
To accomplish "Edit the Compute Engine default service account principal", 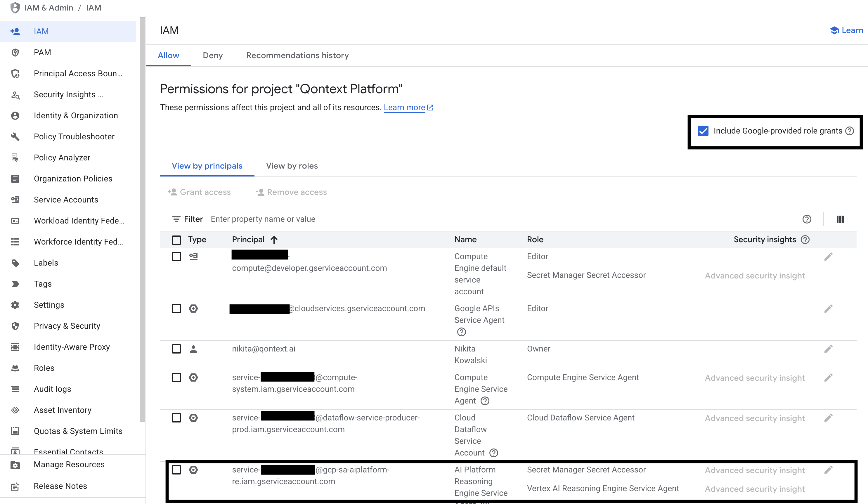I will (828, 257).
